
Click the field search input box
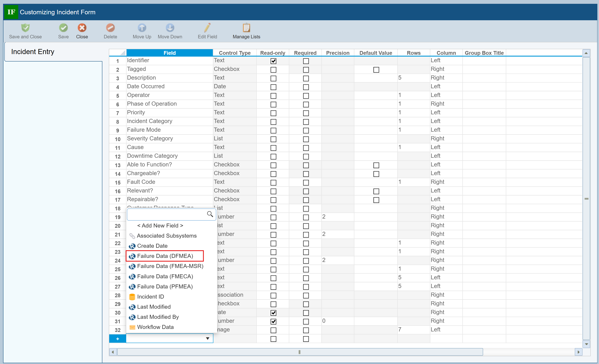tap(167, 214)
